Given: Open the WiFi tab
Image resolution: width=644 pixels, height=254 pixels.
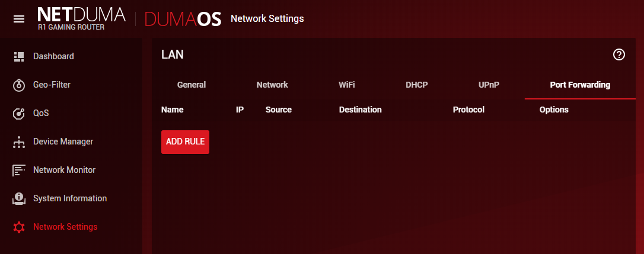Looking at the screenshot, I should [x=347, y=85].
